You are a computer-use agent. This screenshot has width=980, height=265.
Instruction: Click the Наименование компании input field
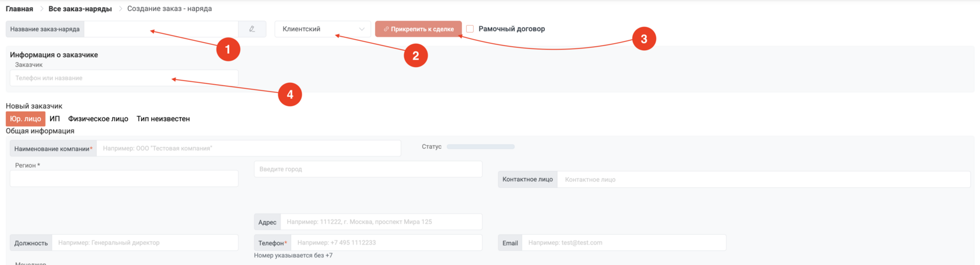point(249,148)
